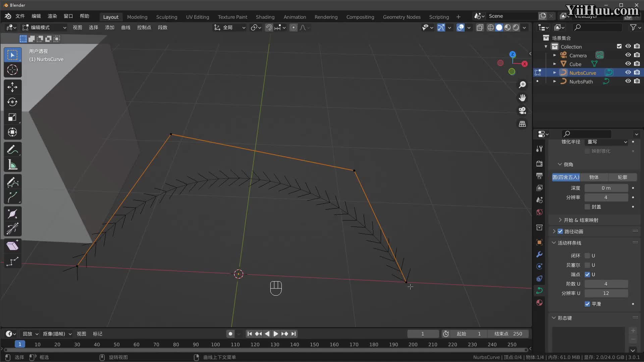644x362 pixels.
Task: Toggle the 路径动画 checkbox
Action: click(x=560, y=232)
